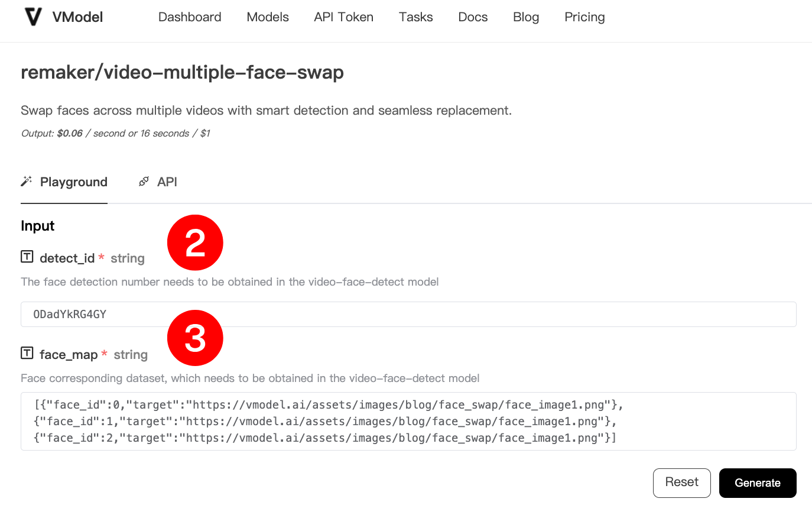Viewport: 812px width, 505px height.
Task: Click the plug API icon
Action: pos(144,182)
